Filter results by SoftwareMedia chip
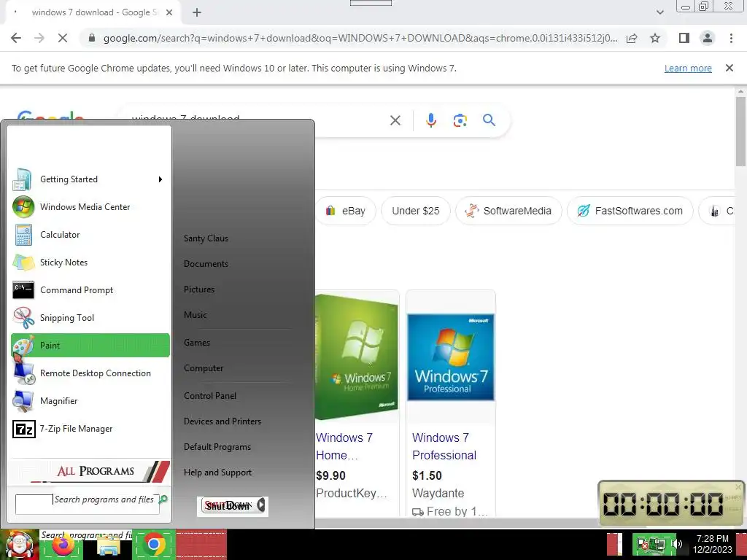 (x=508, y=211)
